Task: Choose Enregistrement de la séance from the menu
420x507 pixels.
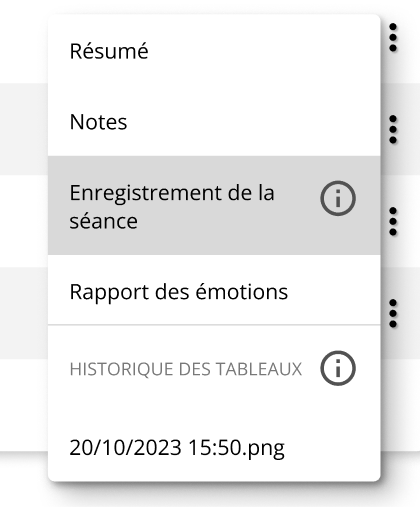Action: click(x=214, y=206)
